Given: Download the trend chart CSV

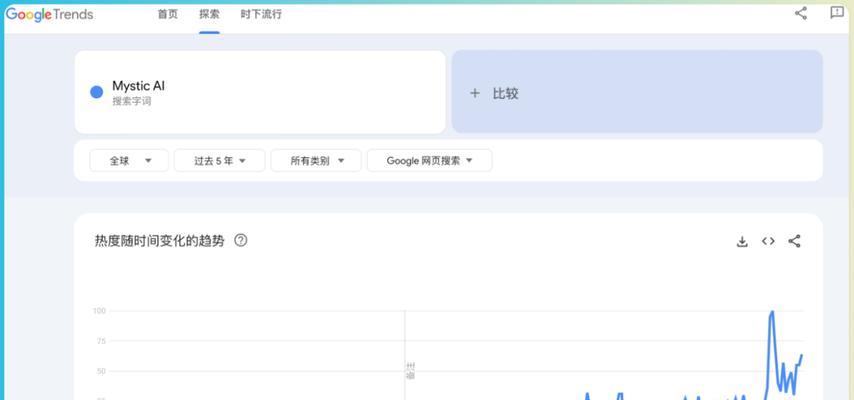Looking at the screenshot, I should click(742, 241).
